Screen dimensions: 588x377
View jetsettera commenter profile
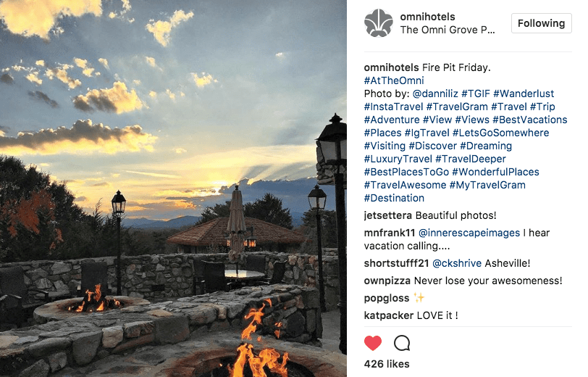click(387, 215)
